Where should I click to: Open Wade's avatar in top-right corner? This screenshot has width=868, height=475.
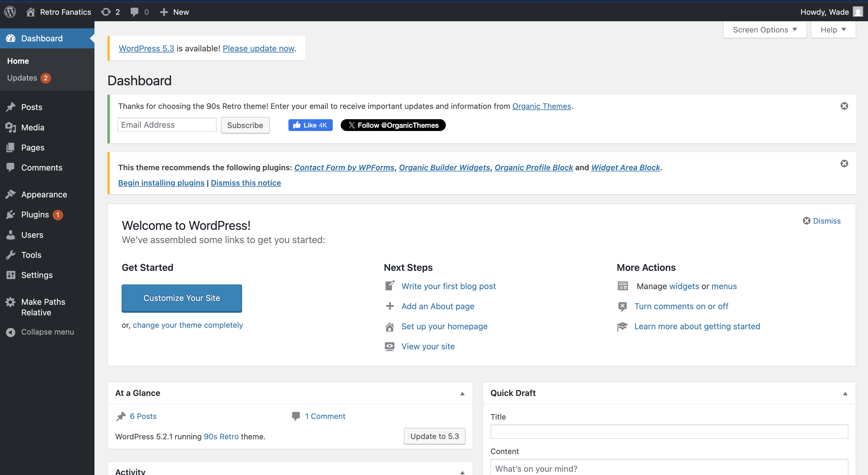[858, 12]
